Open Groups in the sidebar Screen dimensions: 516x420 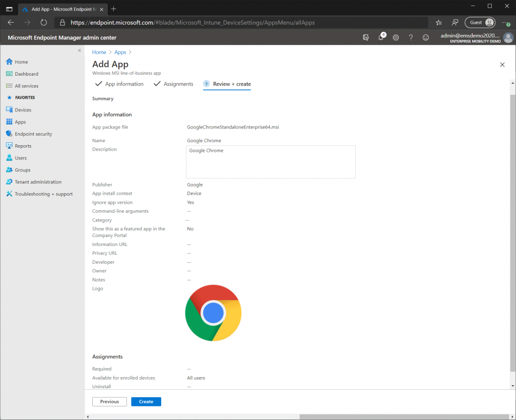click(x=18, y=170)
